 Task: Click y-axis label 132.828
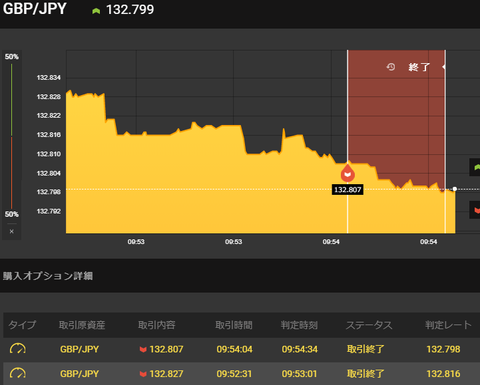pyautogui.click(x=49, y=97)
